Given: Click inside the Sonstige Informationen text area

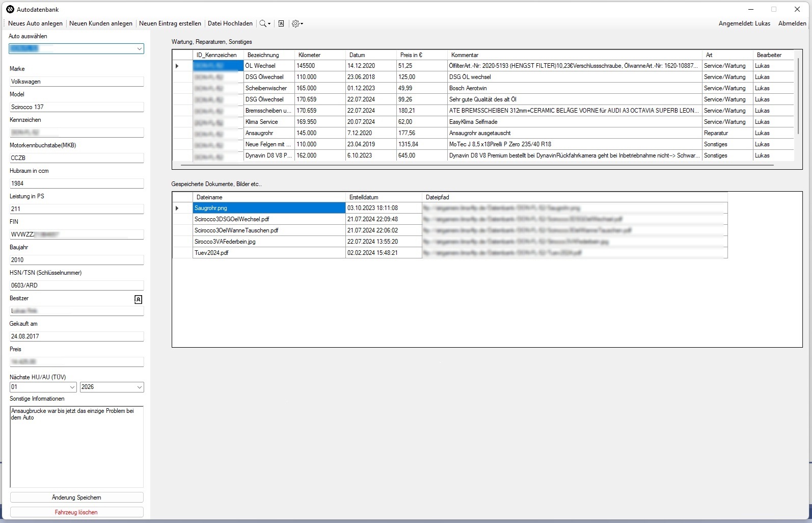Looking at the screenshot, I should (76, 447).
